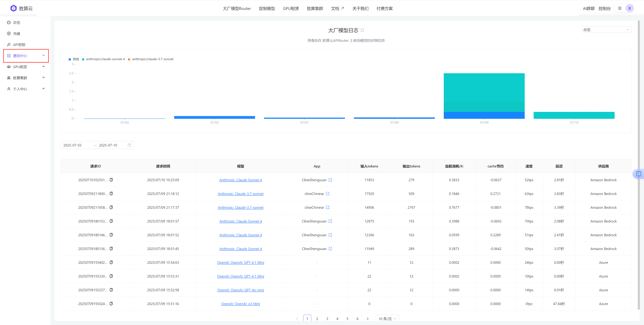Image resolution: width=644 pixels, height=325 pixels.
Task: Click the refresh icon beside 大厂模型日志
Action: point(362,30)
